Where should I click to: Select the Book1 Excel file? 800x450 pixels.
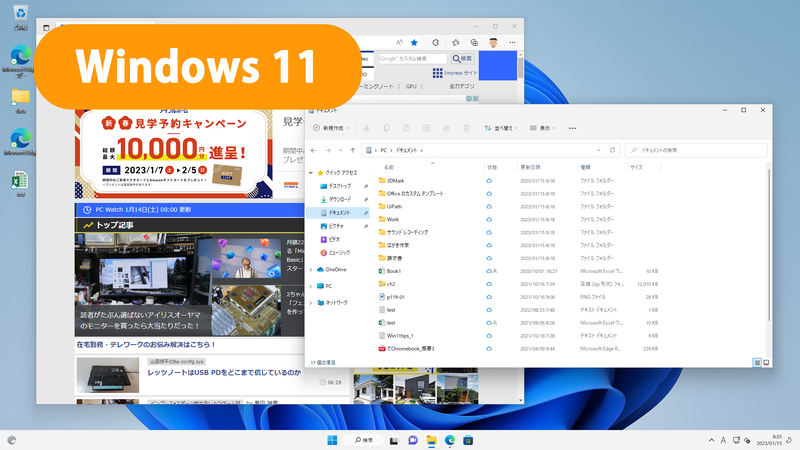(x=390, y=271)
